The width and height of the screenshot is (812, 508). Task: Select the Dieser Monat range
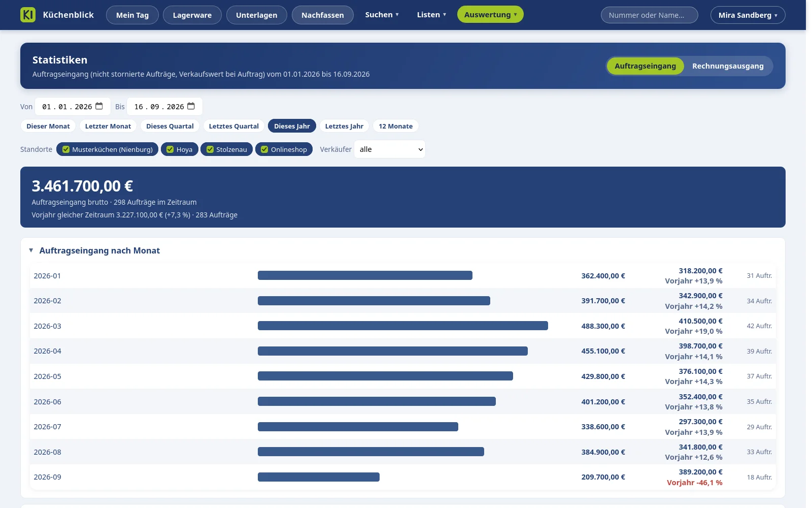click(48, 126)
